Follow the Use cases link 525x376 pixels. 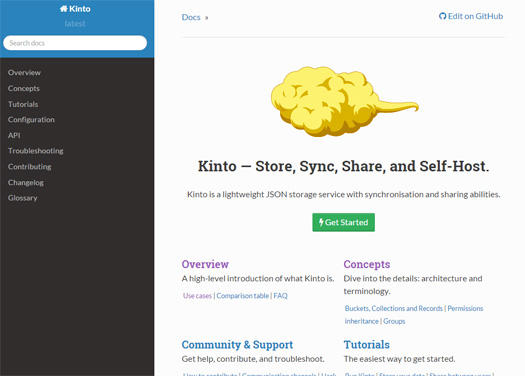[x=197, y=296]
